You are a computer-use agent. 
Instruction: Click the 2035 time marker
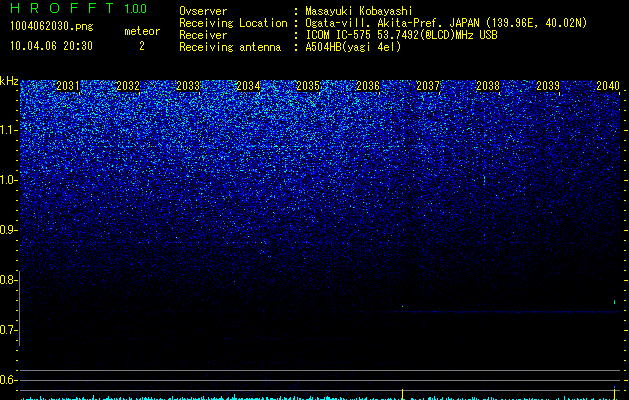308,86
